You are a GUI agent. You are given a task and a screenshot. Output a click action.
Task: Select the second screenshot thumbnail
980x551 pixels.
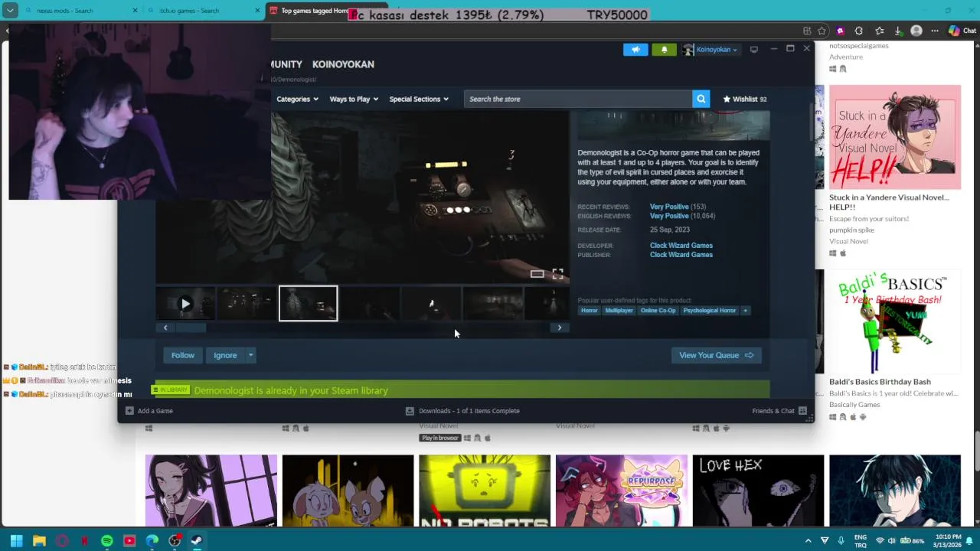point(247,304)
